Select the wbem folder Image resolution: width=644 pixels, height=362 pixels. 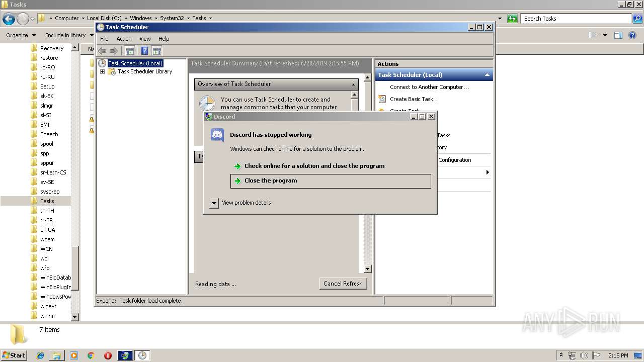[x=47, y=239]
